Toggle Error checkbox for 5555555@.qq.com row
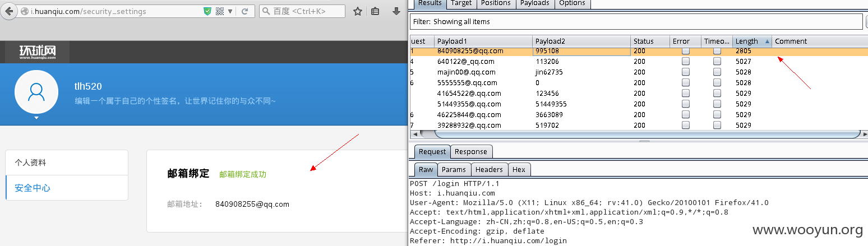Viewport: 868px width, 246px height. click(x=686, y=83)
